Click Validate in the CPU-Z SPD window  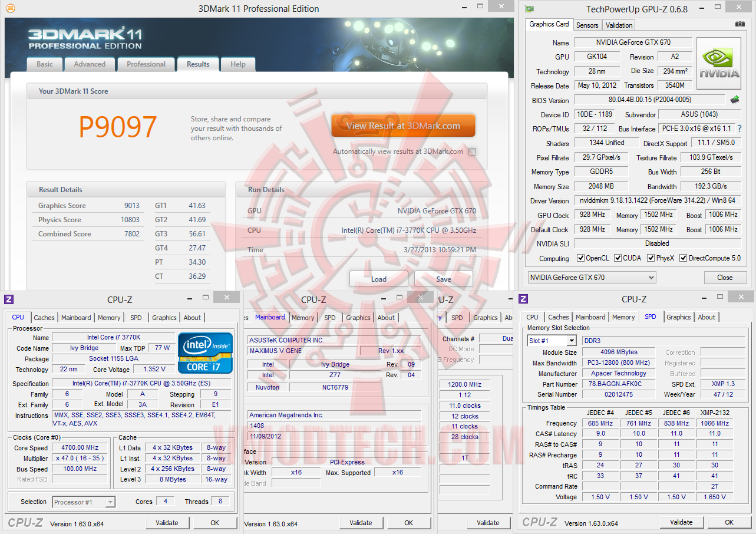click(681, 522)
